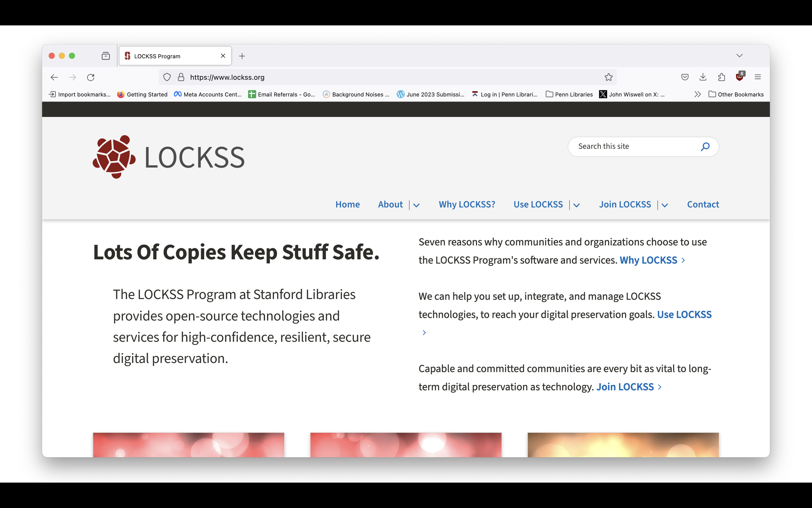
Task: Submit search with the magnifier icon
Action: 705,146
